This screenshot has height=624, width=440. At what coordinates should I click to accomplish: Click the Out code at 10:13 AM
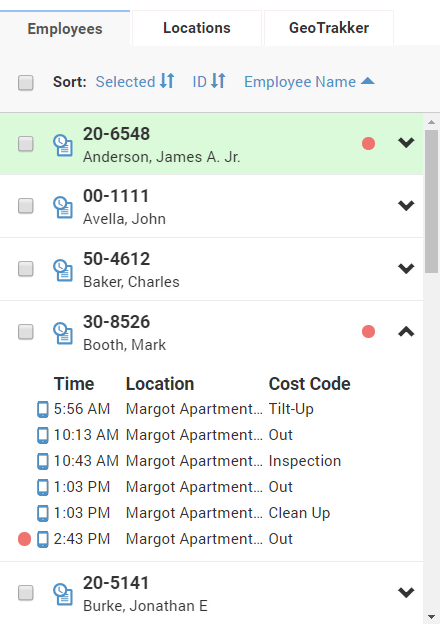pyautogui.click(x=280, y=435)
